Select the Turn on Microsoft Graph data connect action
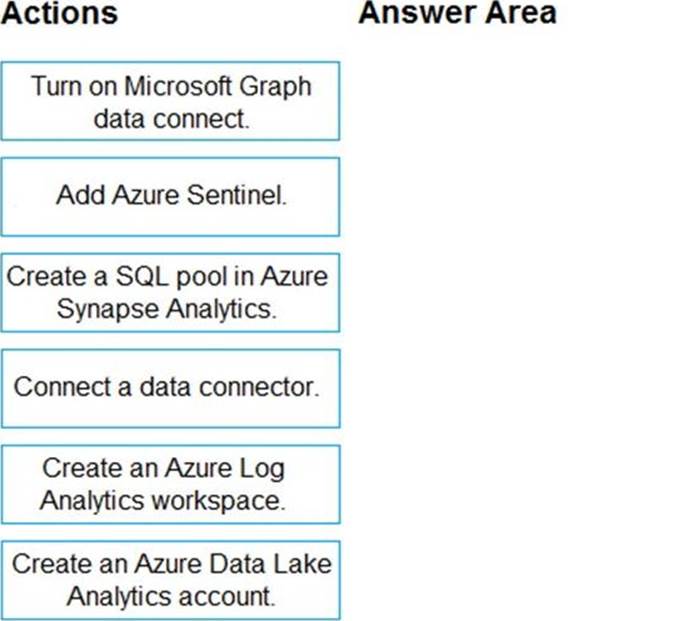The width and height of the screenshot is (698, 621). tap(170, 101)
